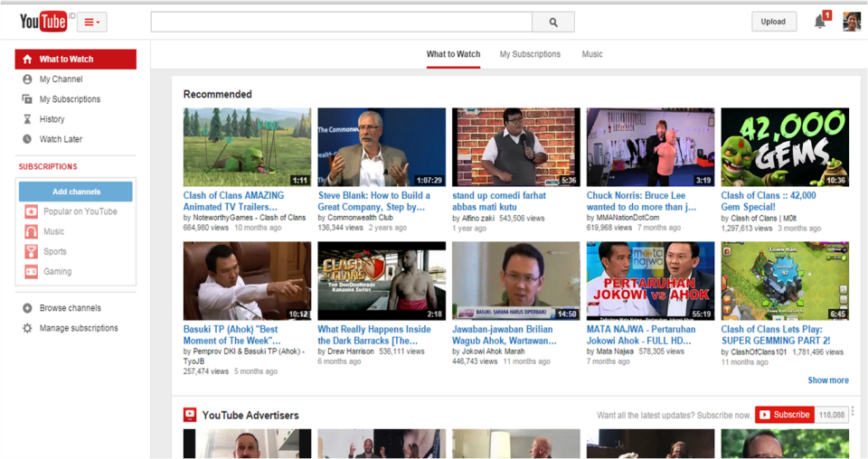This screenshot has height=459, width=868.
Task: Switch to Music tab
Action: click(591, 54)
